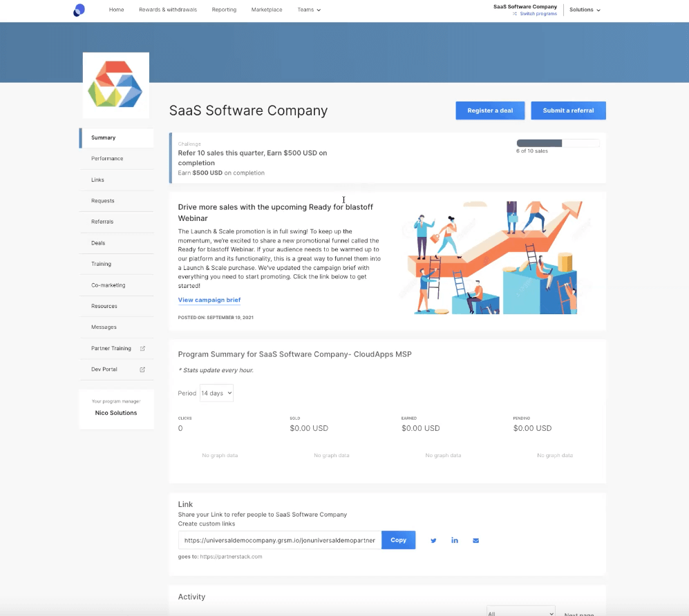Select the Co-marketing sidebar tab

click(116, 285)
